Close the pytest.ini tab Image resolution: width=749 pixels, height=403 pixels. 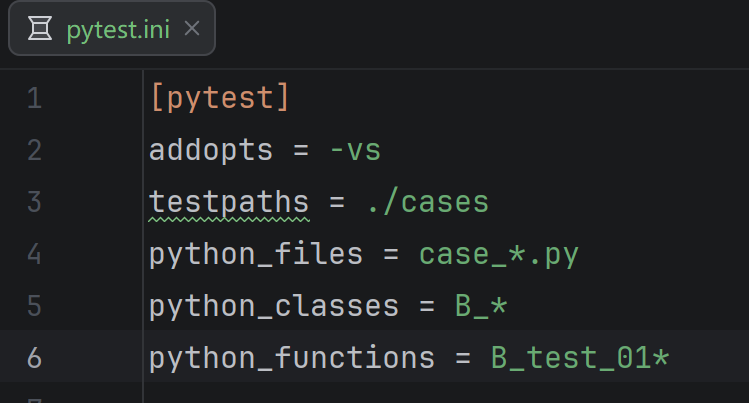tap(192, 29)
